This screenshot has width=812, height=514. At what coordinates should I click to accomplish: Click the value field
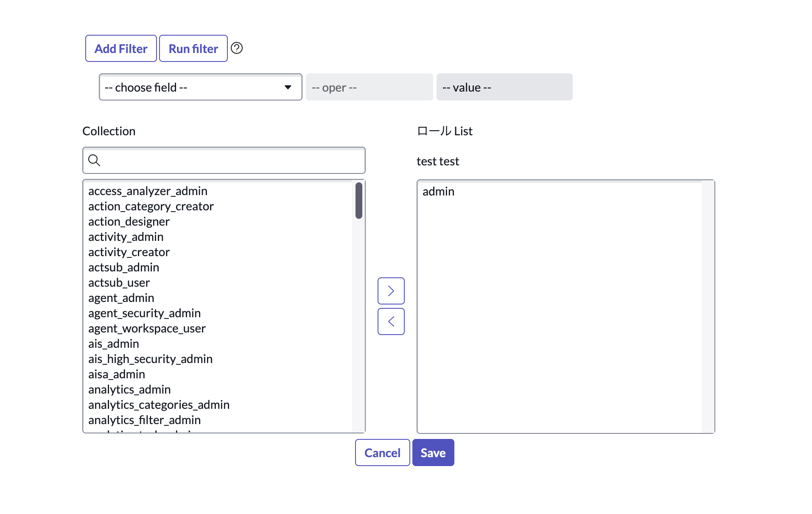(504, 87)
